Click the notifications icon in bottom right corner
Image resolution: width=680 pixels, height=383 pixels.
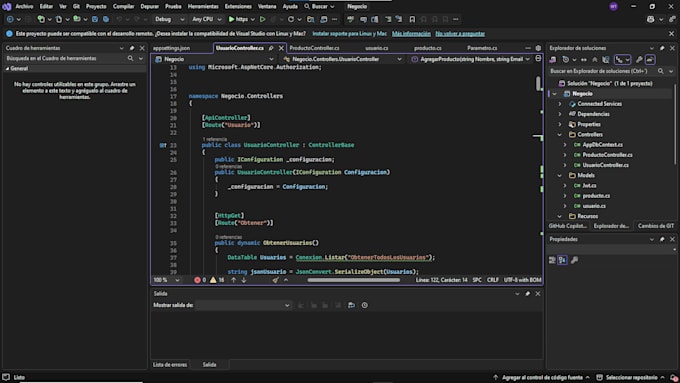tap(673, 377)
